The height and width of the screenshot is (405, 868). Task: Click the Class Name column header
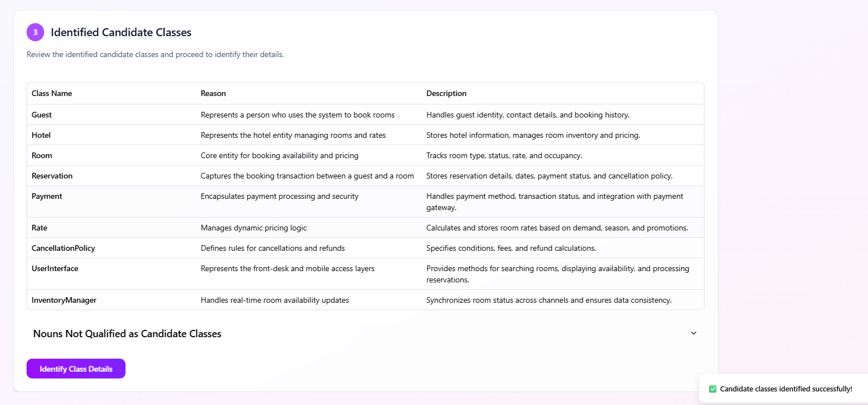(51, 93)
